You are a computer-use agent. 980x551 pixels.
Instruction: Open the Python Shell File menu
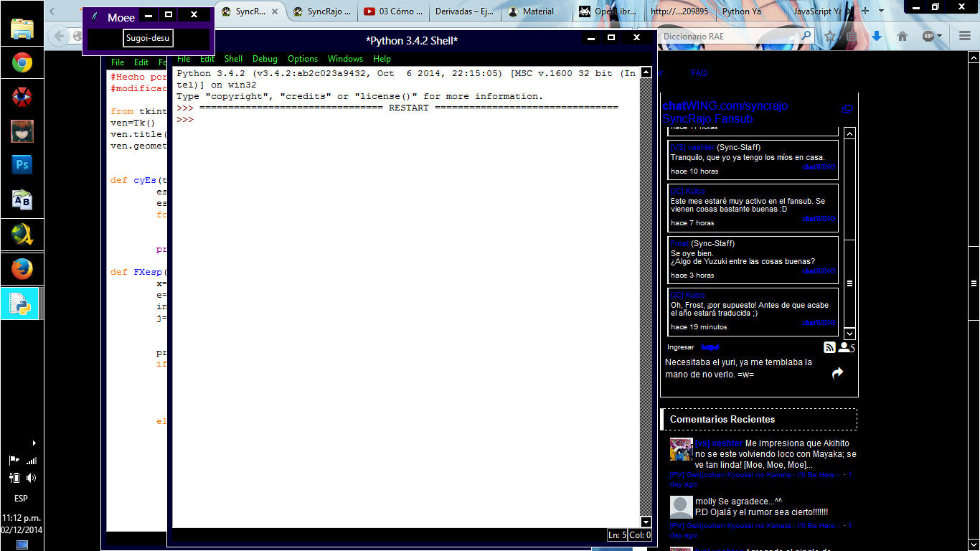[184, 59]
